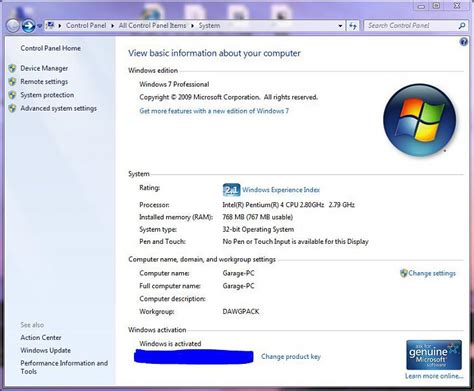This screenshot has width=474, height=391.
Task: Click the shield icon next to Change settings
Action: click(404, 273)
